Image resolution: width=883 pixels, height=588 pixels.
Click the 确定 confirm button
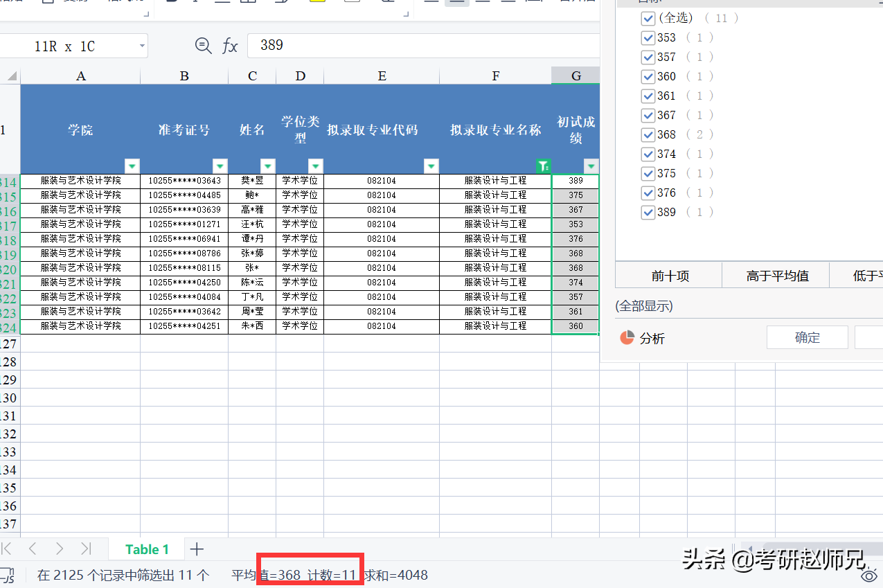click(807, 337)
